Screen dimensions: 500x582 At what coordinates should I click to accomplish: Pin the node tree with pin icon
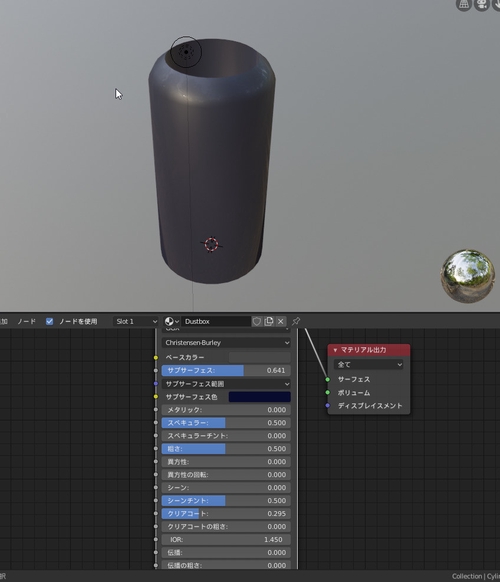pyautogui.click(x=296, y=321)
